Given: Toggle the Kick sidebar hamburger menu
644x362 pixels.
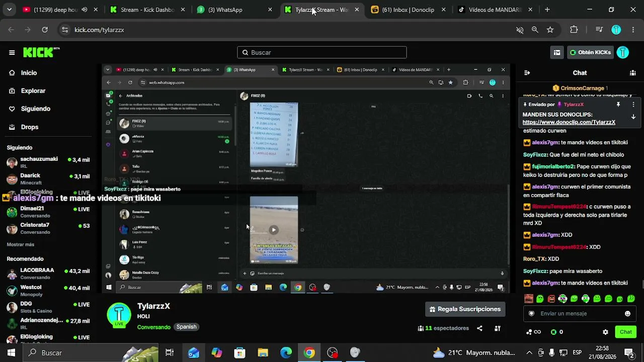Looking at the screenshot, I should point(12,52).
